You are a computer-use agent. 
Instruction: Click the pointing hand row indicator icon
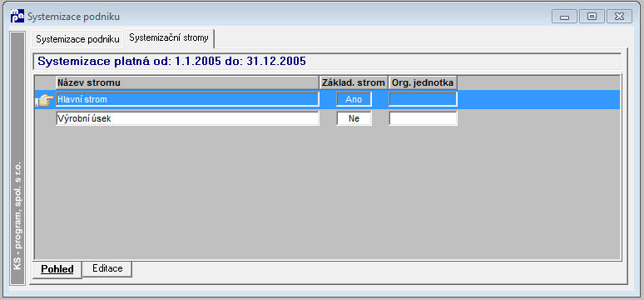click(44, 100)
